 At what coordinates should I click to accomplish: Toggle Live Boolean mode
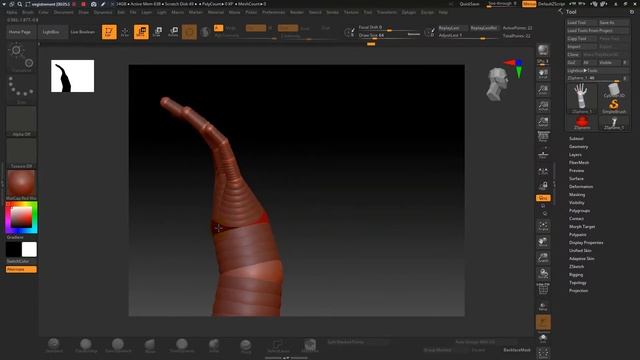pos(82,32)
